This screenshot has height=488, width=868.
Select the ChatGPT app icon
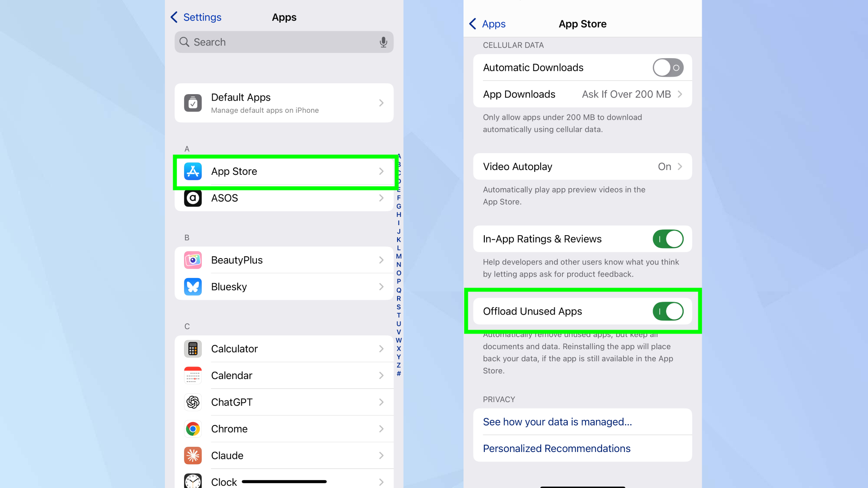(x=193, y=402)
